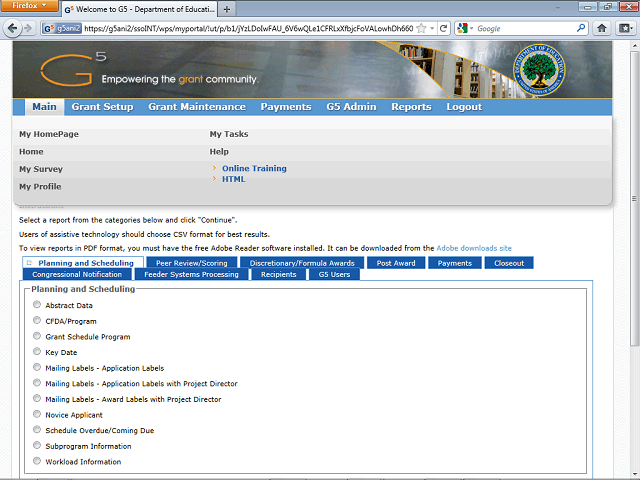Open the Payments menu in navigation bar
This screenshot has height=480, width=640.
[286, 107]
